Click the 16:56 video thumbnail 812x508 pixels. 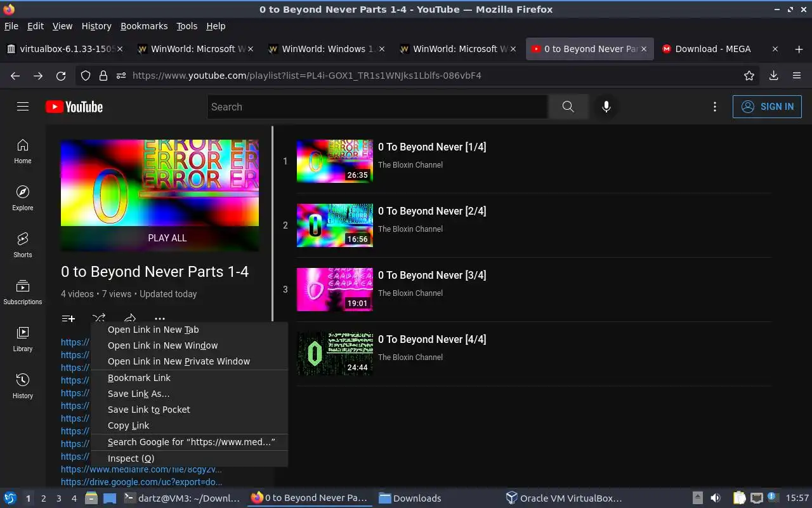click(x=335, y=225)
